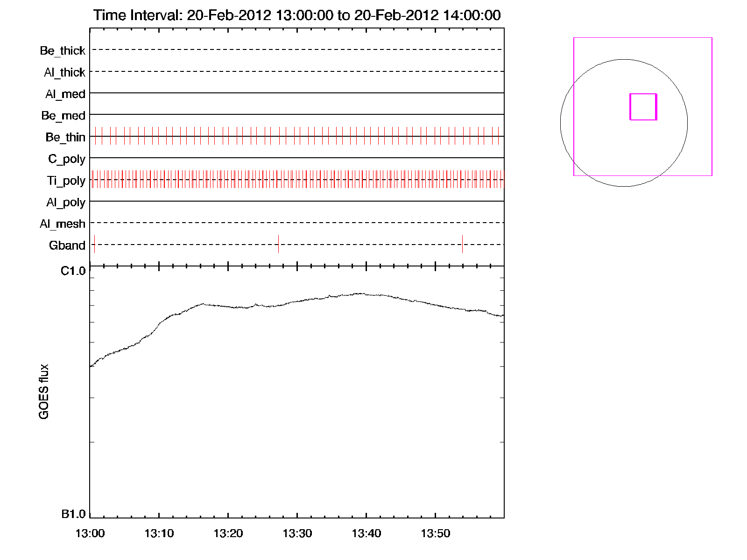Select the Gband row label
The height and width of the screenshot is (560, 747).
67,245
